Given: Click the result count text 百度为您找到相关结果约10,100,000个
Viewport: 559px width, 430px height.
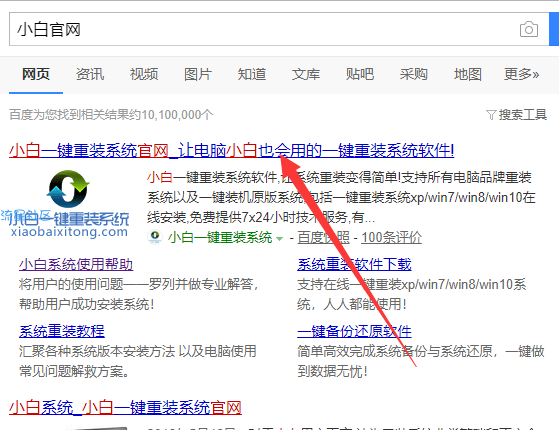Looking at the screenshot, I should (111, 115).
